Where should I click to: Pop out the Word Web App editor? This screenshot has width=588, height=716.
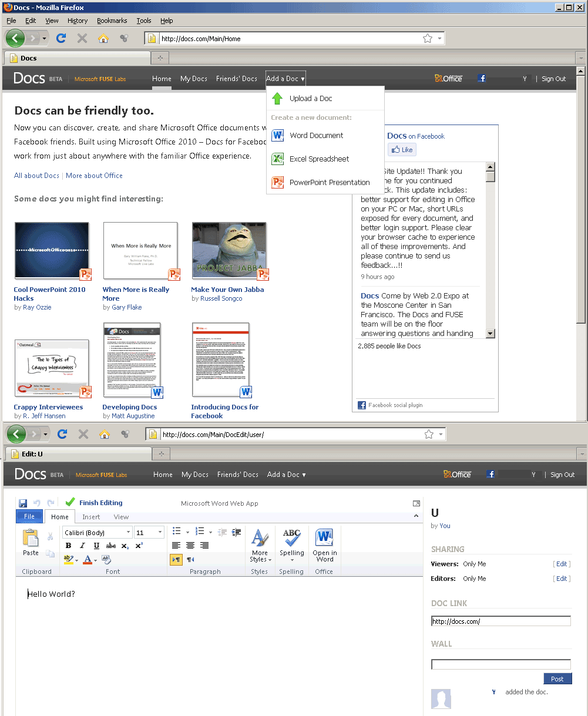click(x=416, y=503)
